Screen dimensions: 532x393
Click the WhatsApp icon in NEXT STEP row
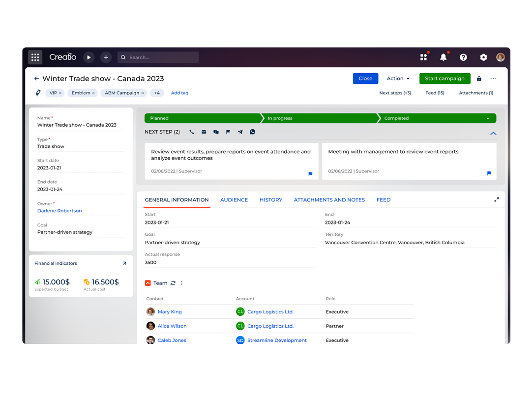252,132
